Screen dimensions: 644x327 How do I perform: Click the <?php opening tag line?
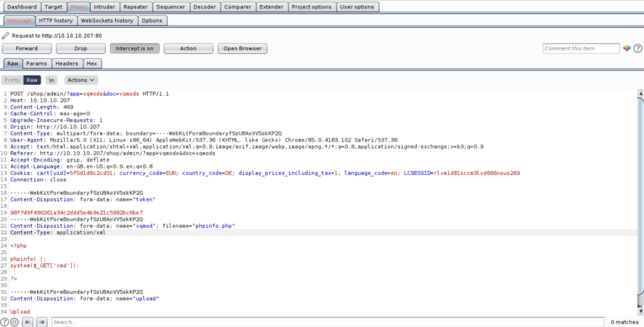[x=18, y=246]
